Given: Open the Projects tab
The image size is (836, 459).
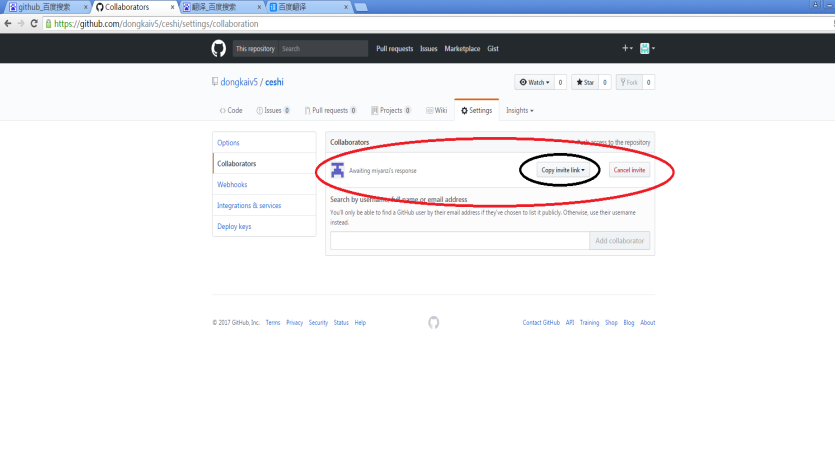Looking at the screenshot, I should pos(391,110).
